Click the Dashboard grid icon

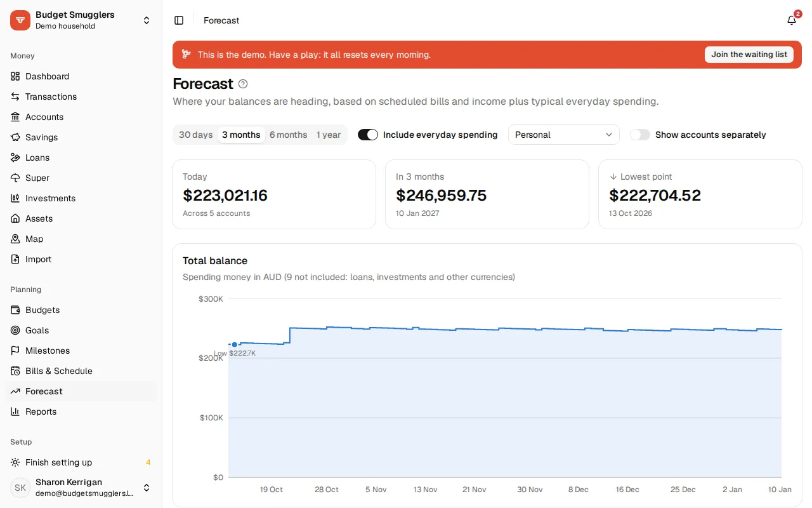15,76
